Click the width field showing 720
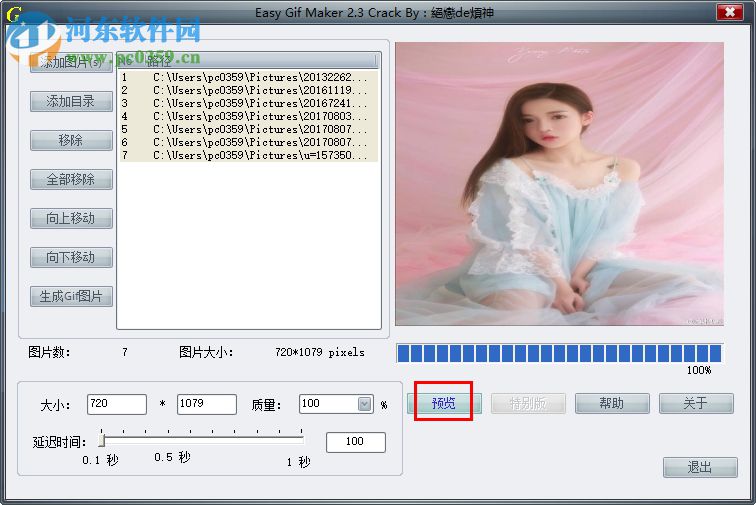 pos(117,404)
